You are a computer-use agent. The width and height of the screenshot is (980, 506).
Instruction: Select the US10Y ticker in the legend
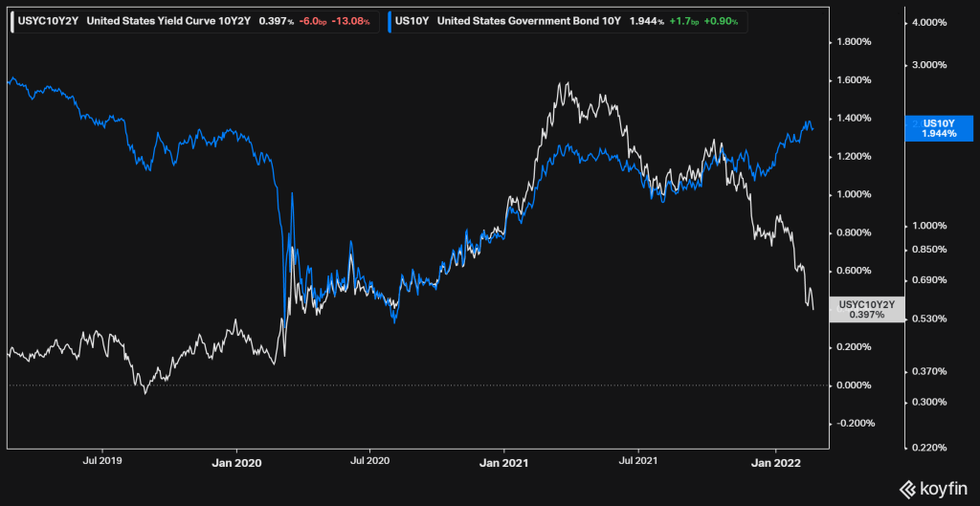point(412,18)
